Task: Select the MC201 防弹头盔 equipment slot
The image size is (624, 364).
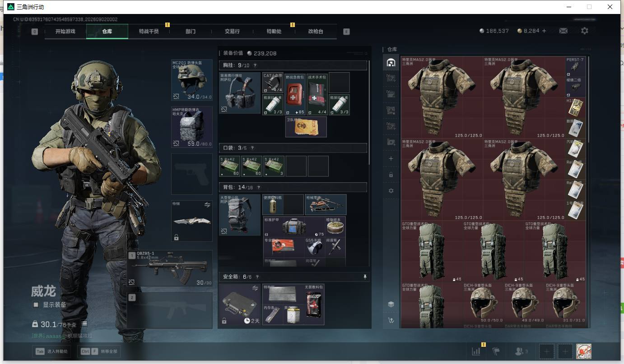Action: click(192, 80)
